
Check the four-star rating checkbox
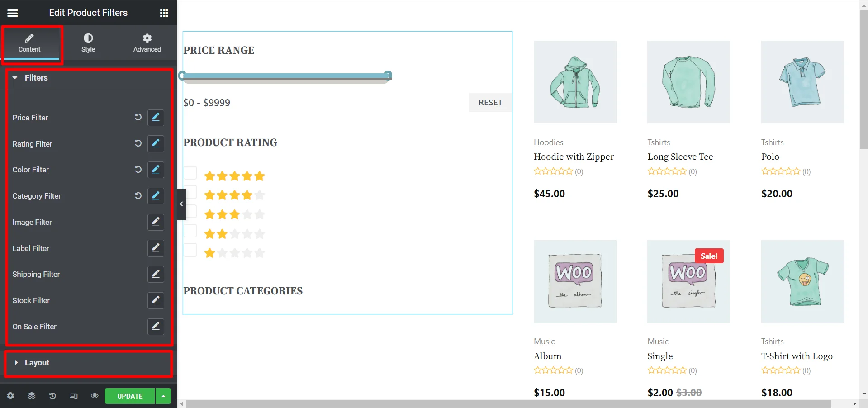click(190, 192)
